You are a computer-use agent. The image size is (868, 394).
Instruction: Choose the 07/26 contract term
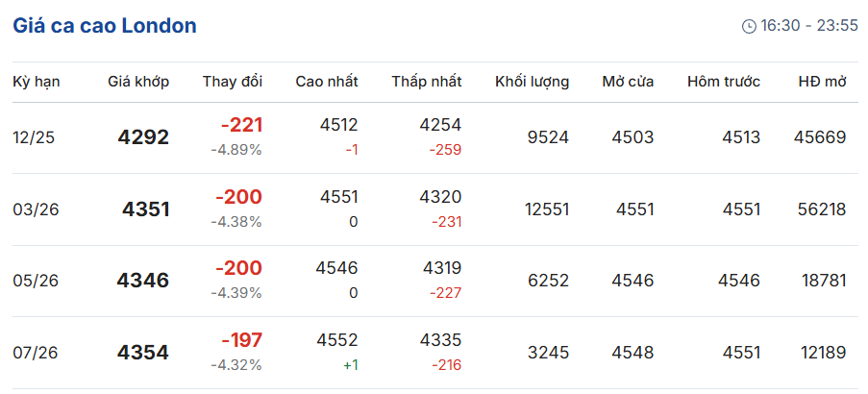point(36,353)
